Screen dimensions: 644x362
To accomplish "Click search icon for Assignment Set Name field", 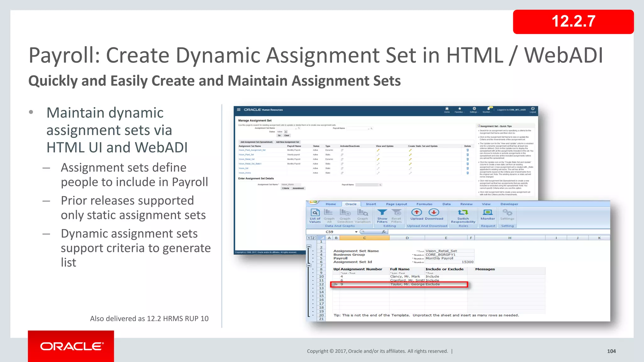I will [299, 128].
